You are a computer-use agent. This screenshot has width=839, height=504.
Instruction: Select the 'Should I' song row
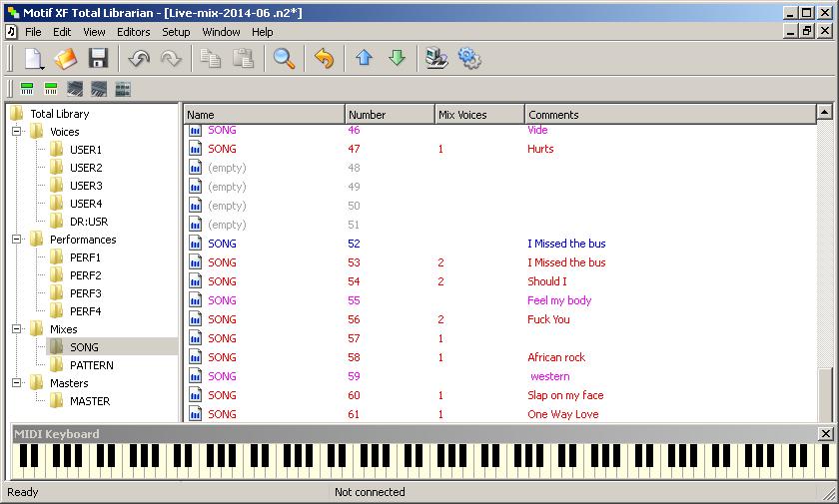click(500, 281)
